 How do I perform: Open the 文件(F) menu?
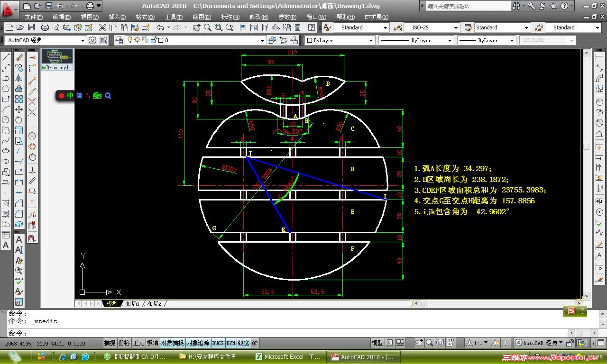click(34, 17)
